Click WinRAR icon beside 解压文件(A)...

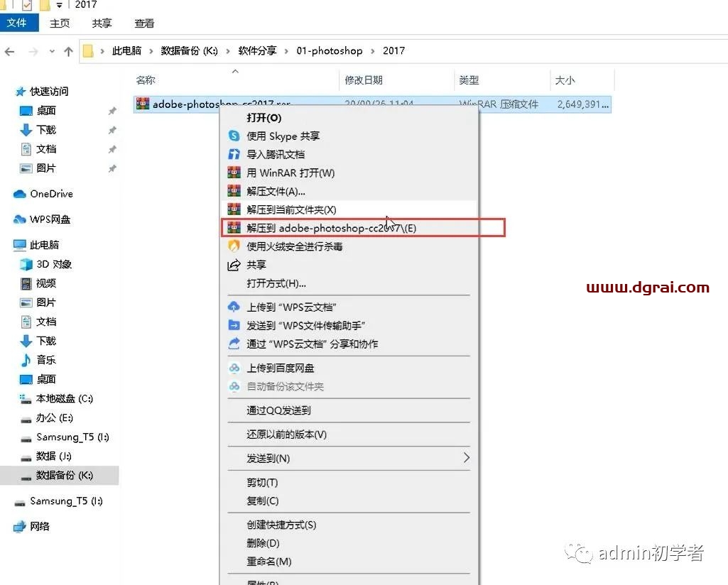234,191
